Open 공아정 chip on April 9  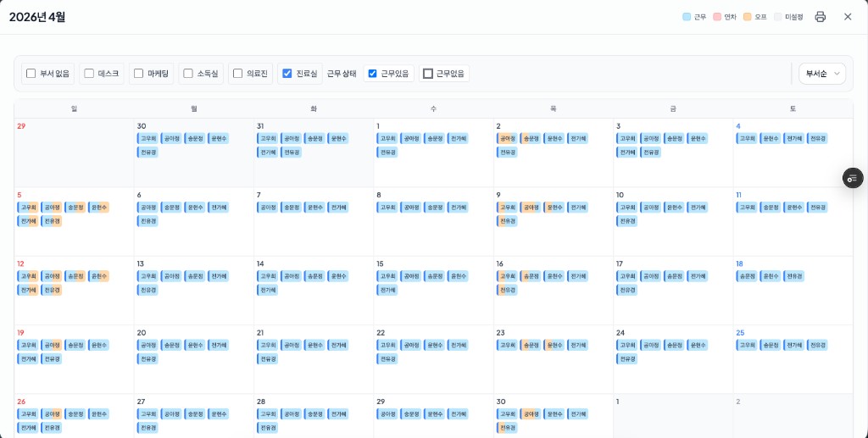click(531, 208)
